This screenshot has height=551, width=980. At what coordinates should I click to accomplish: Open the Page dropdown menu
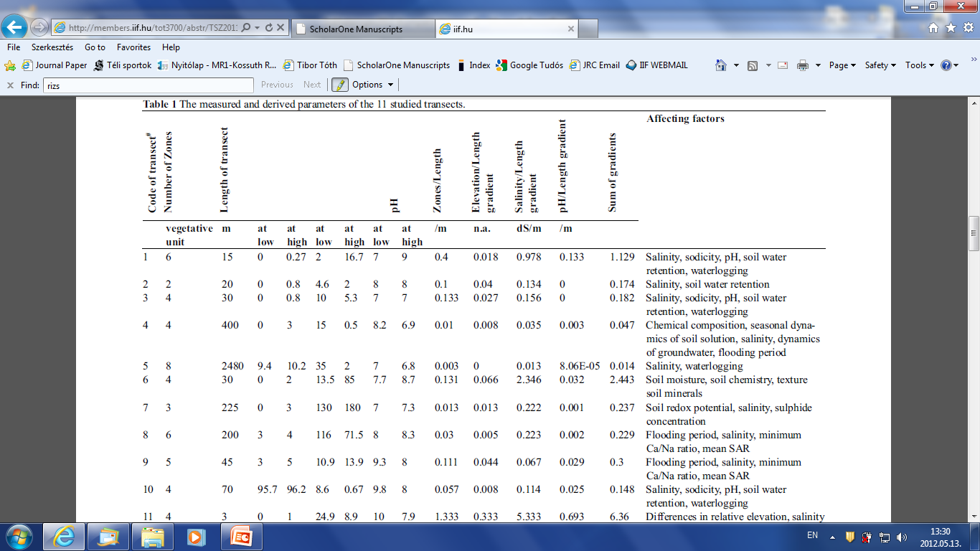point(842,65)
